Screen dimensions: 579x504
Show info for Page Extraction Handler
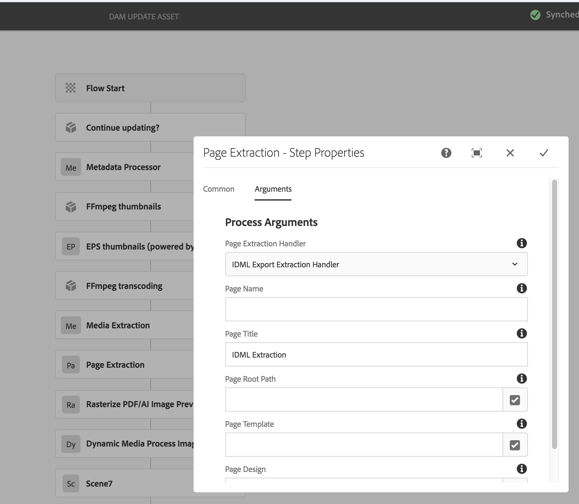pos(521,243)
